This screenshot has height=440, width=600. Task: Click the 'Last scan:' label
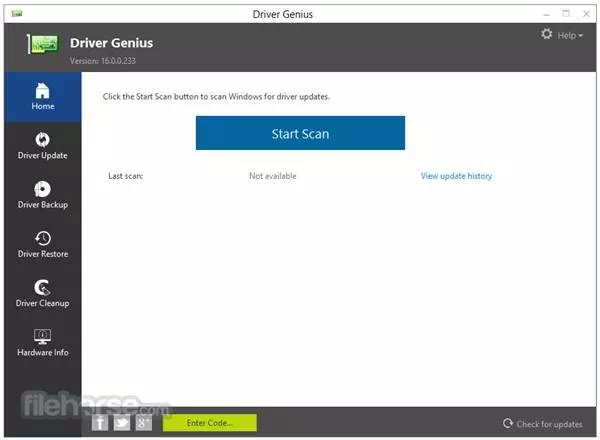[x=126, y=176]
